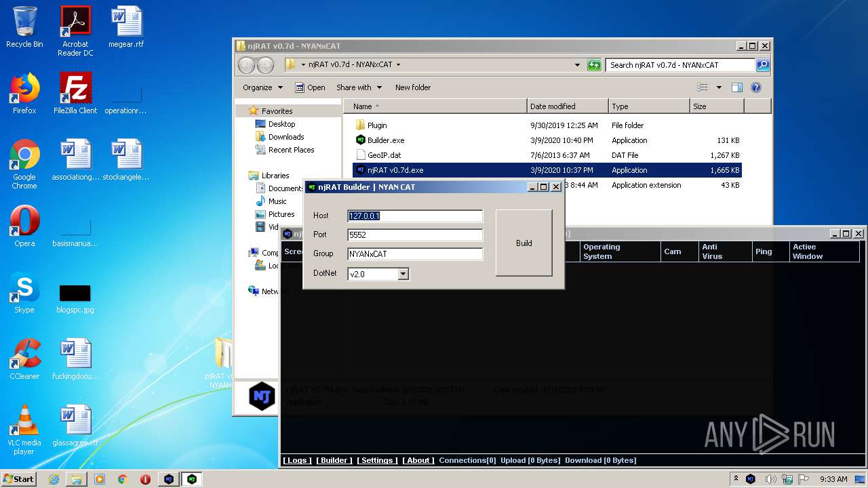This screenshot has height=488, width=868.
Task: Expand the address bar history dropdown
Action: click(x=577, y=65)
